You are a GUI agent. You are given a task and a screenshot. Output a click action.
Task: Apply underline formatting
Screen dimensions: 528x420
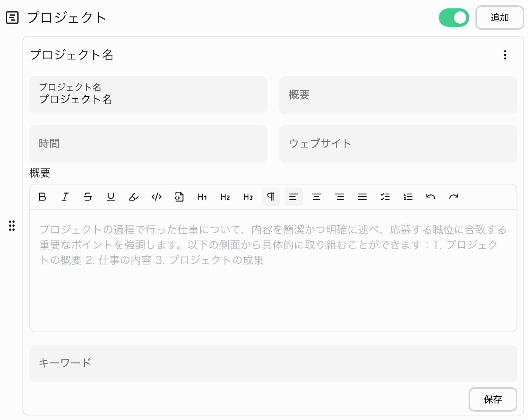(x=111, y=197)
